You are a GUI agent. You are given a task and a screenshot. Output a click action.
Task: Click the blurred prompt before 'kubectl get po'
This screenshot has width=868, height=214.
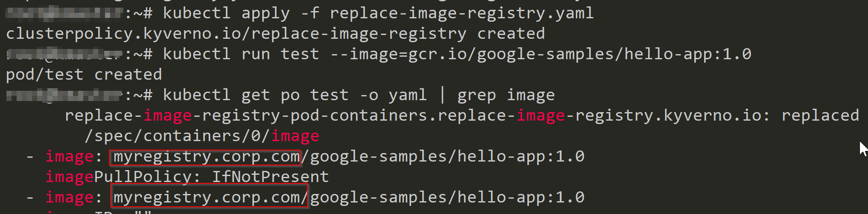[x=64, y=95]
